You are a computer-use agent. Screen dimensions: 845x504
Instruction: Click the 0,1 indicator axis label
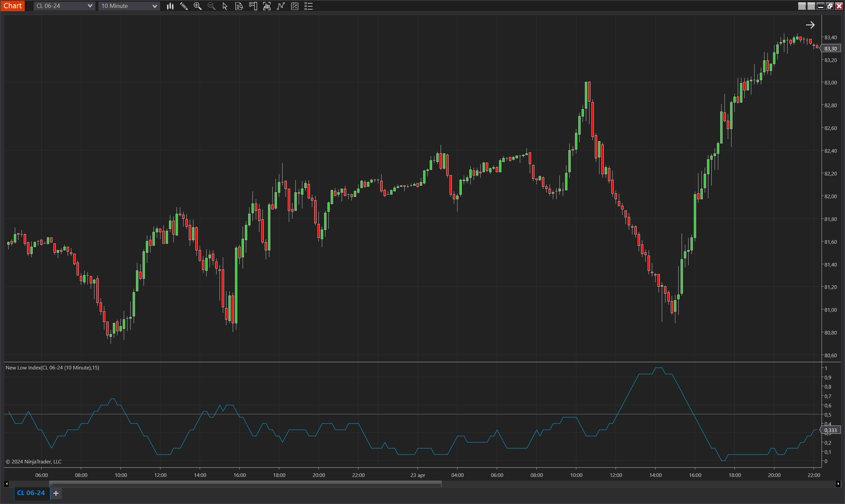click(828, 452)
